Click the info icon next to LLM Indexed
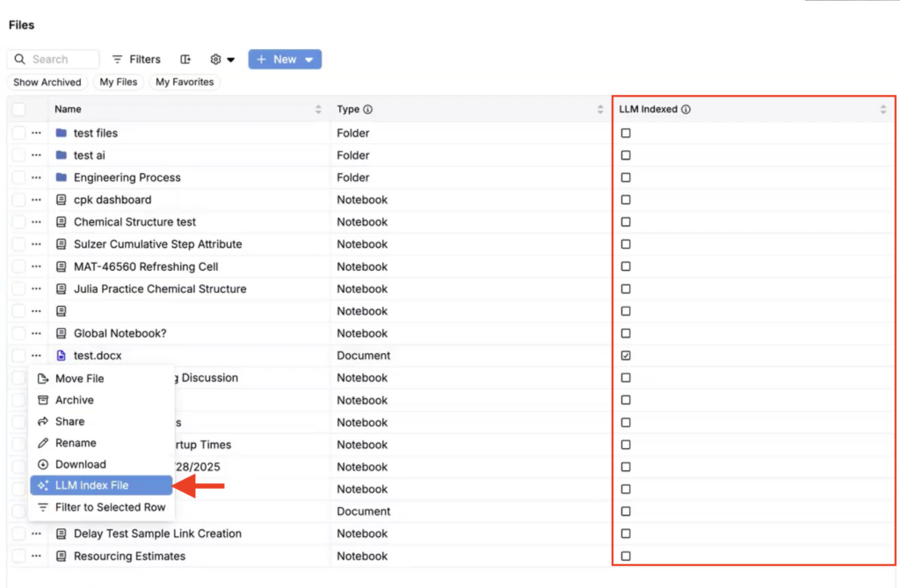The height and width of the screenshot is (588, 900). (x=686, y=109)
